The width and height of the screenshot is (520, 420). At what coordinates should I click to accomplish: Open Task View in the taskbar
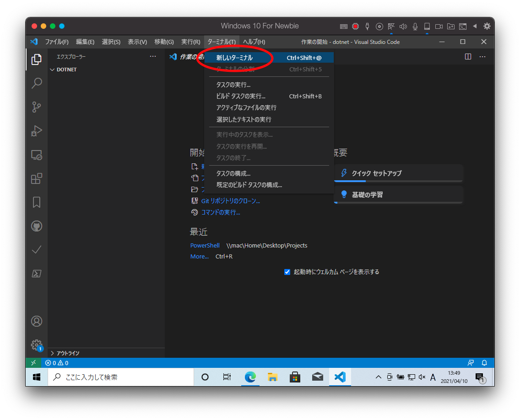[x=227, y=377]
